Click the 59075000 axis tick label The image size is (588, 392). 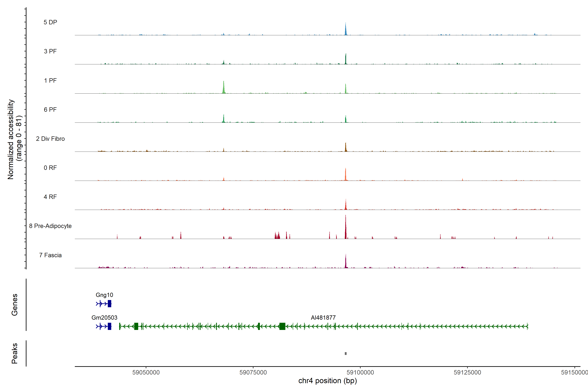coord(253,372)
